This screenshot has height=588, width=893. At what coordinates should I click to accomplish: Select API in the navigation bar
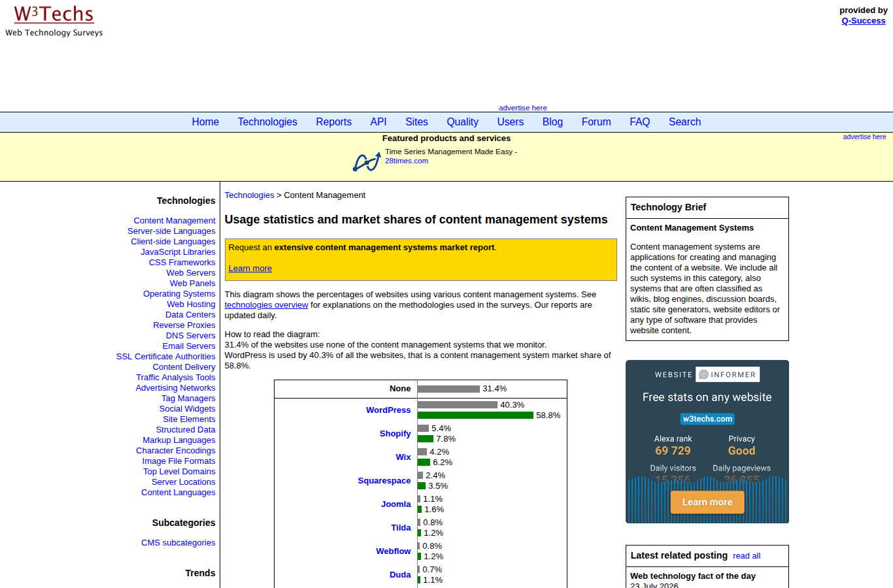click(x=379, y=122)
